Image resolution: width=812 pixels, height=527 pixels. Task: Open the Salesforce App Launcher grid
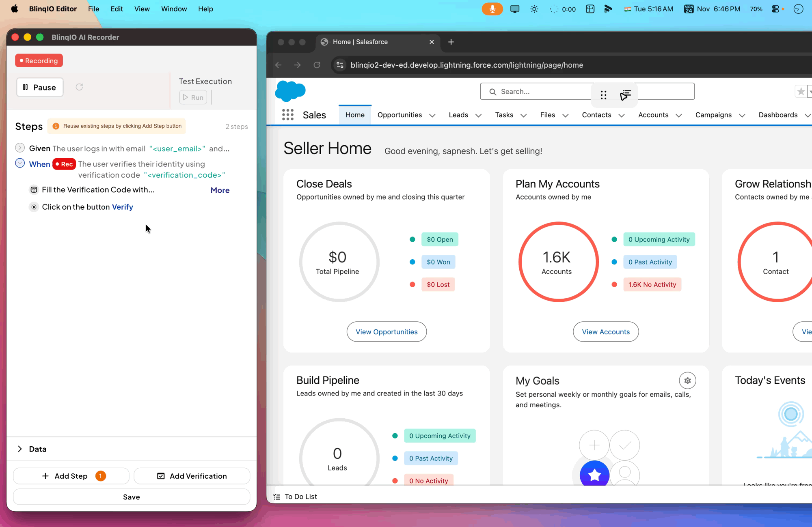(x=287, y=115)
